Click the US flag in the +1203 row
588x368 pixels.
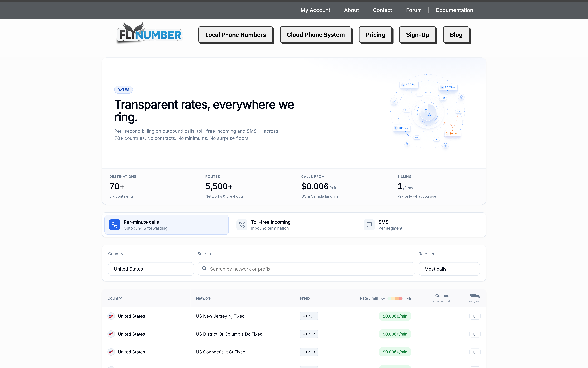(x=111, y=352)
